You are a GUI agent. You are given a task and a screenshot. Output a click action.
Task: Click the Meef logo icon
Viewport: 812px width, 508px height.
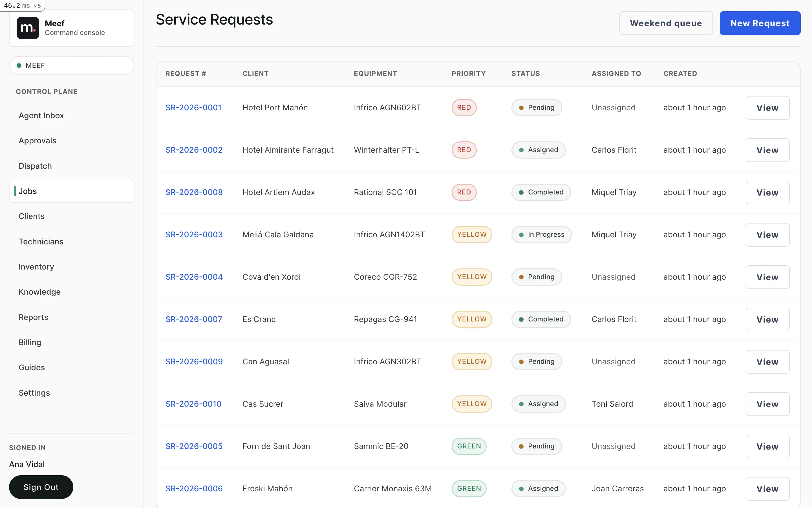[28, 28]
